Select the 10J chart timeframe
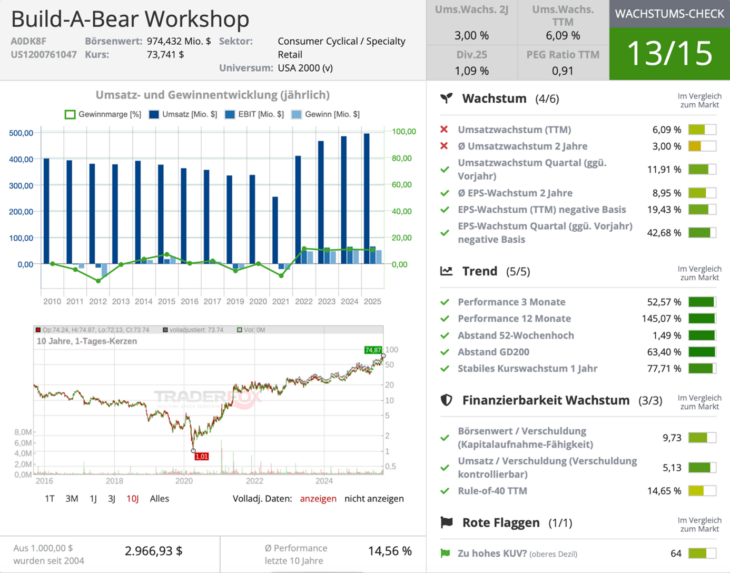The height and width of the screenshot is (573, 730). (133, 499)
